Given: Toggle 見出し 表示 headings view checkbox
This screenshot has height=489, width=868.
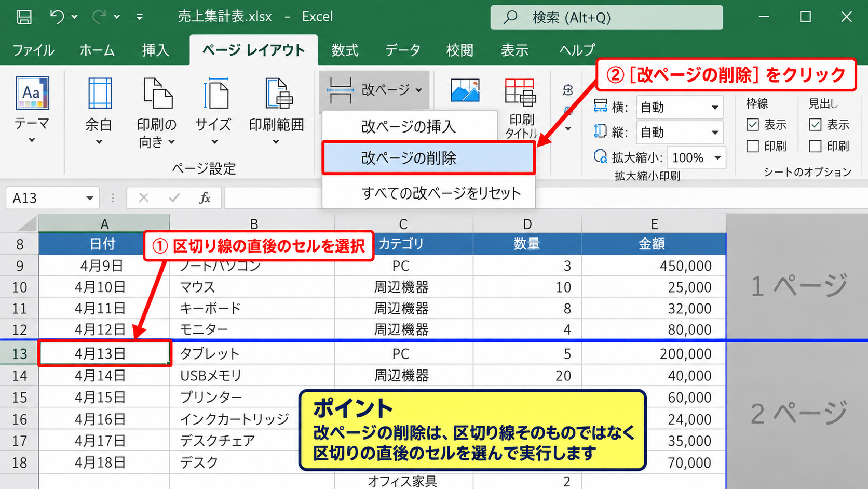Looking at the screenshot, I should coord(815,125).
